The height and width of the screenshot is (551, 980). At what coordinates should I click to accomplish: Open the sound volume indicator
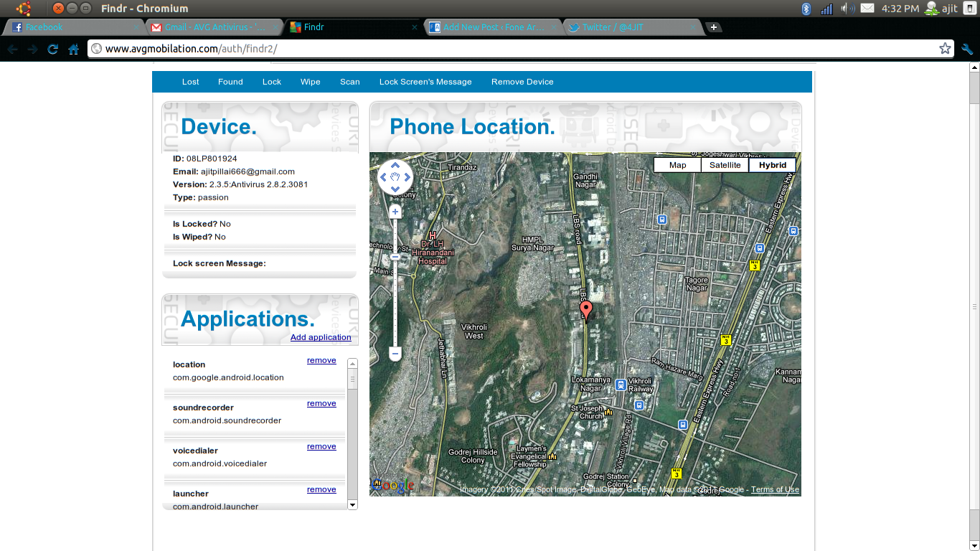pyautogui.click(x=847, y=9)
